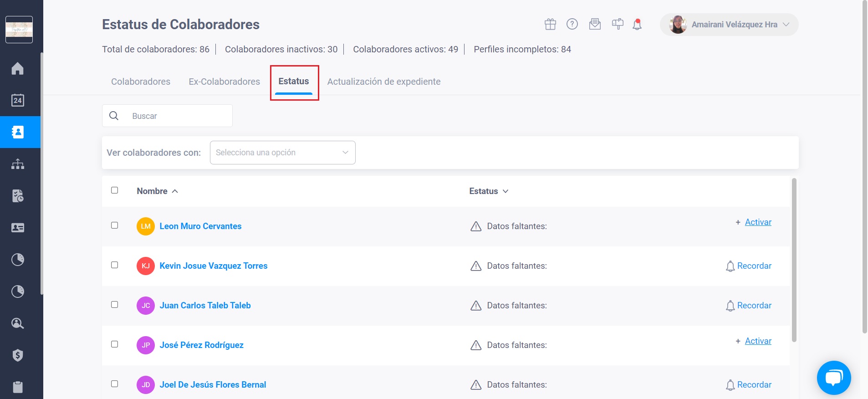
Task: Check the Joel De Jesús Flores Bernal checkbox
Action: [115, 384]
